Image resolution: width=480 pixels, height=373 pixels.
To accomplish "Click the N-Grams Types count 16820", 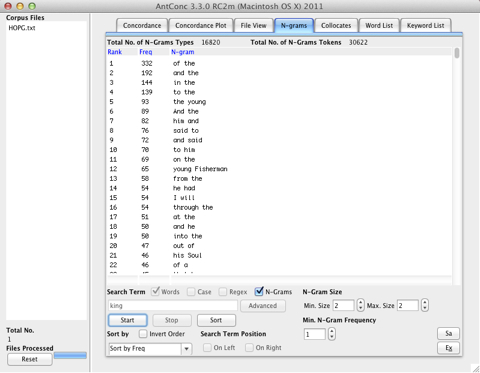I will tap(211, 43).
